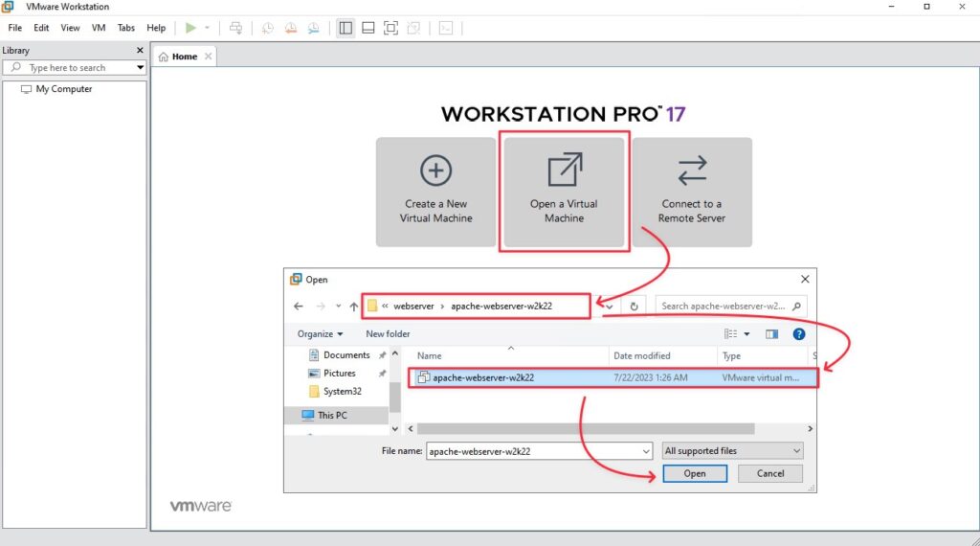Click the Enter Full Screen icon
This screenshot has height=546, width=980.
390,28
